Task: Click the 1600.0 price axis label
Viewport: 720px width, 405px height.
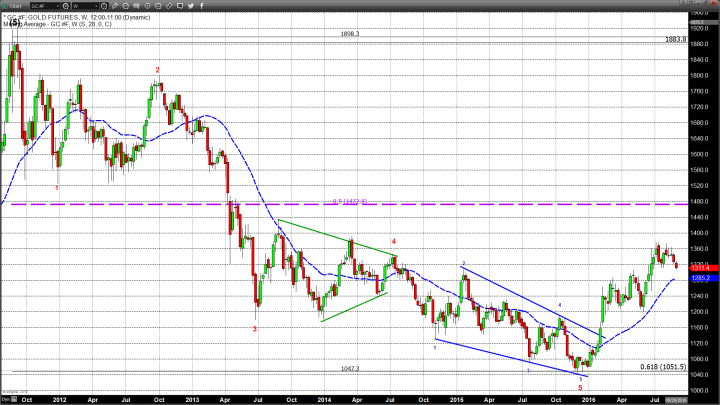Action: click(x=699, y=154)
